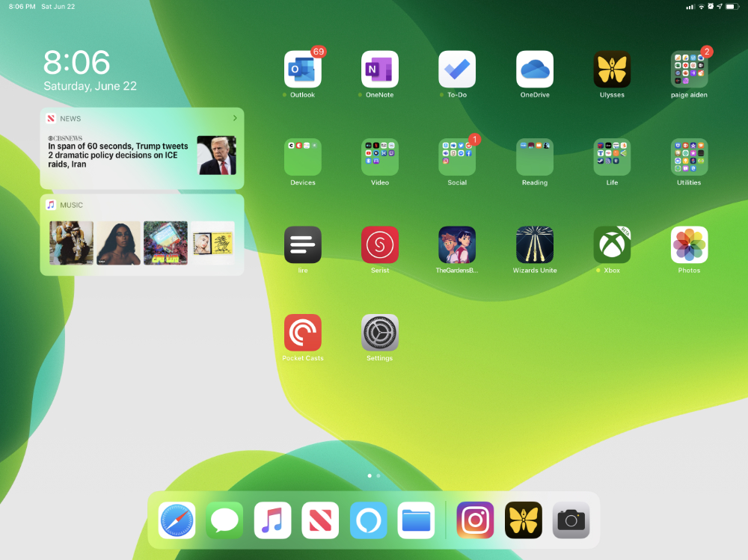Viewport: 748px width, 560px height.
Task: Open the Photos app
Action: (690, 244)
